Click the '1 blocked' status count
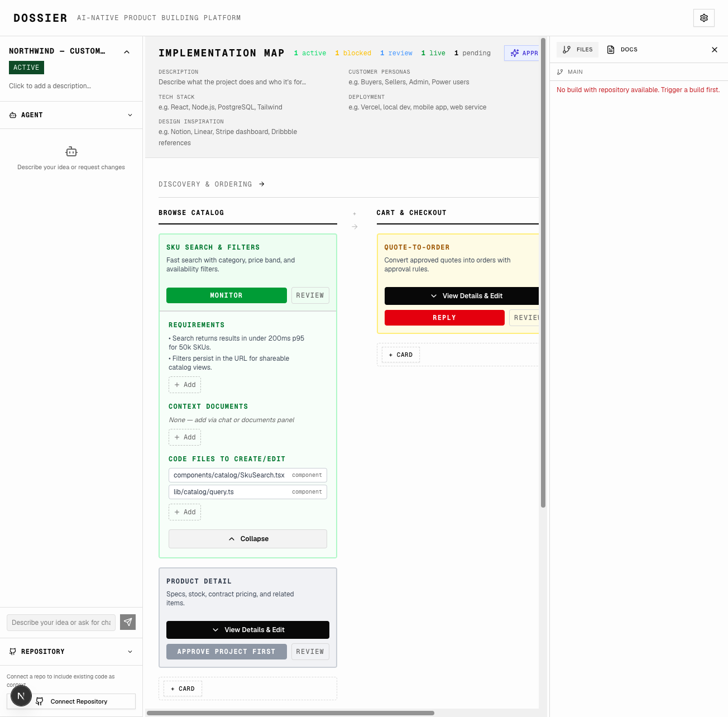Screen dimensions: 728x717 click(x=353, y=53)
